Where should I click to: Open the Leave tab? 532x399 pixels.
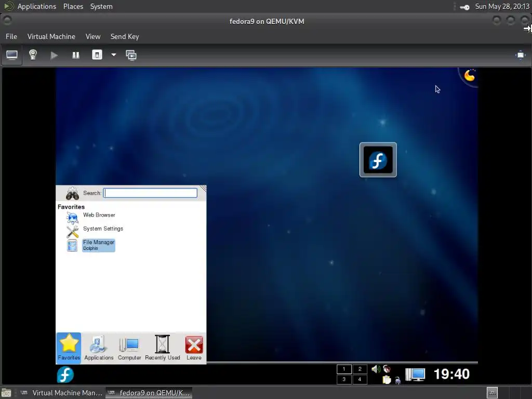[x=194, y=348]
